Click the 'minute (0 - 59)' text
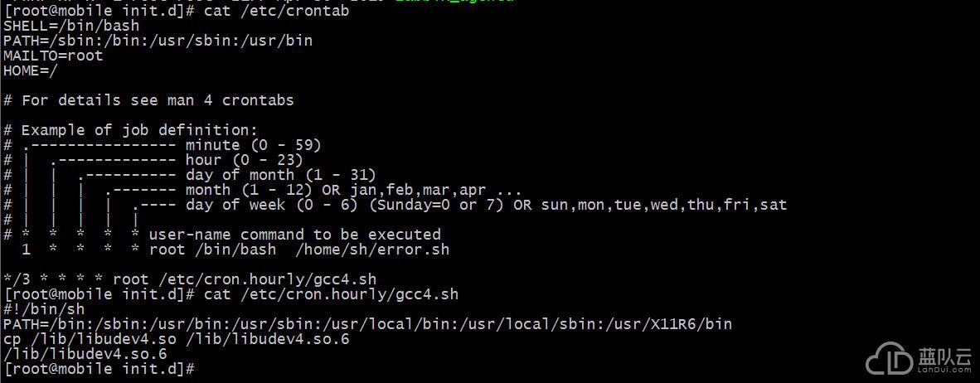 pyautogui.click(x=253, y=146)
